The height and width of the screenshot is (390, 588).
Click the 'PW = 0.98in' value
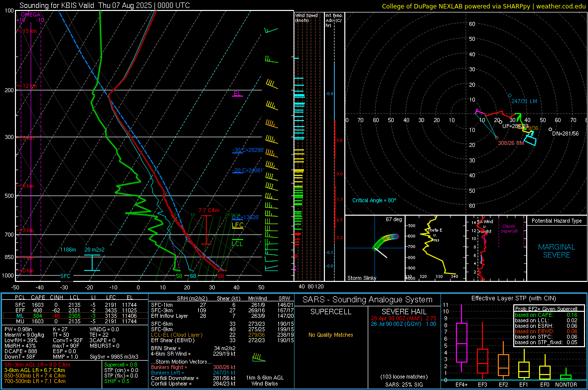pos(18,329)
